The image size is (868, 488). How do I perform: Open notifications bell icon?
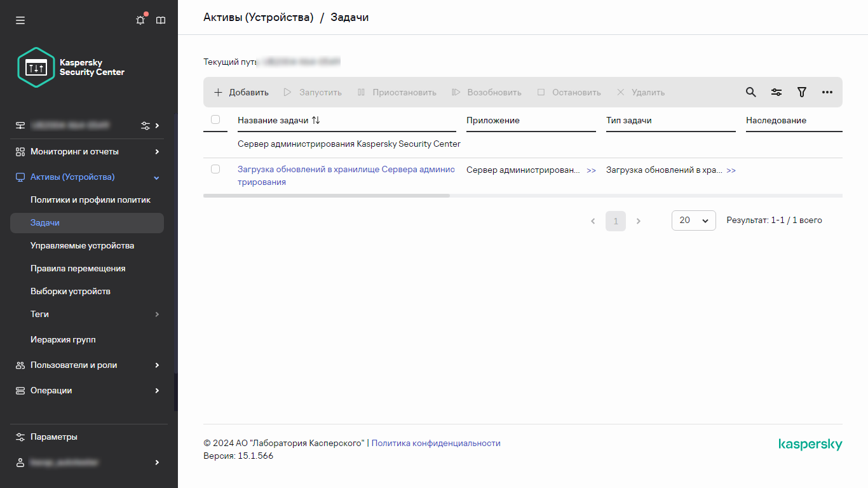tap(140, 20)
